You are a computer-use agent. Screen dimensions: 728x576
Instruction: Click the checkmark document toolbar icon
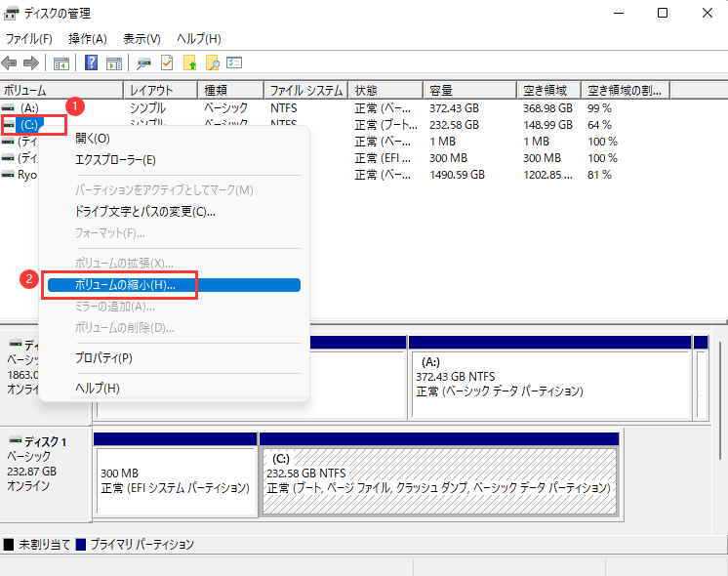coord(167,63)
